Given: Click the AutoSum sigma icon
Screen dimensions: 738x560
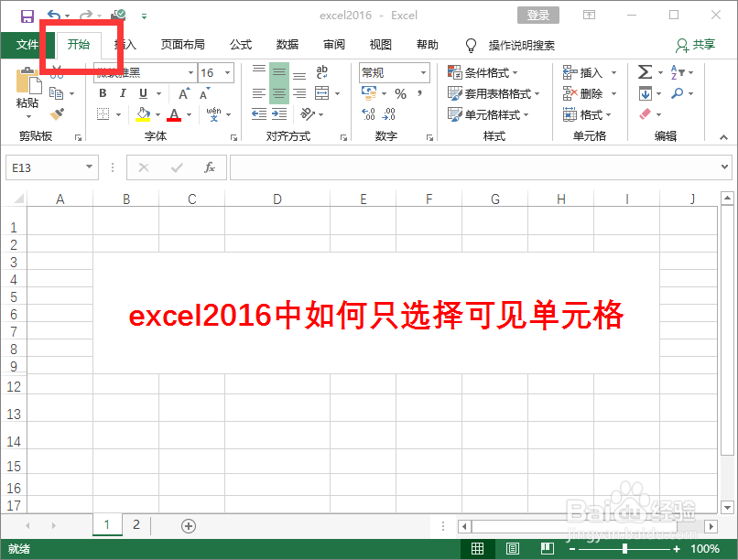Looking at the screenshot, I should click(645, 72).
